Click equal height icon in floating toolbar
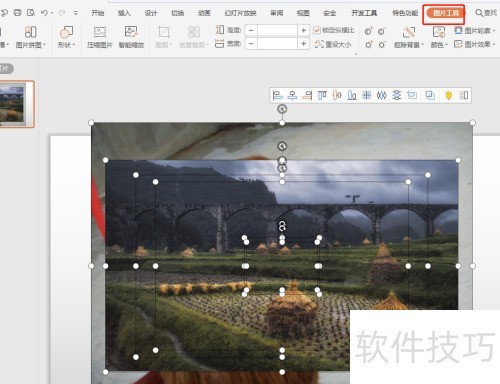The width and height of the screenshot is (500, 384). (397, 95)
